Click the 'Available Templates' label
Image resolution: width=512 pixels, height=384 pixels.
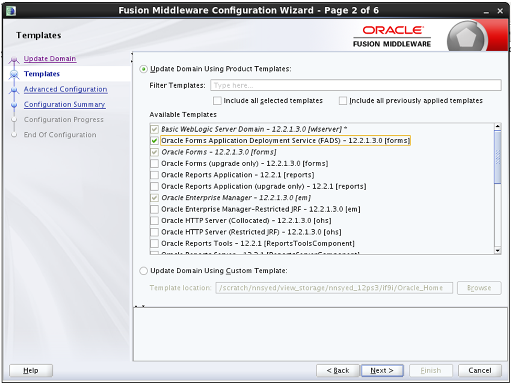[x=183, y=115]
